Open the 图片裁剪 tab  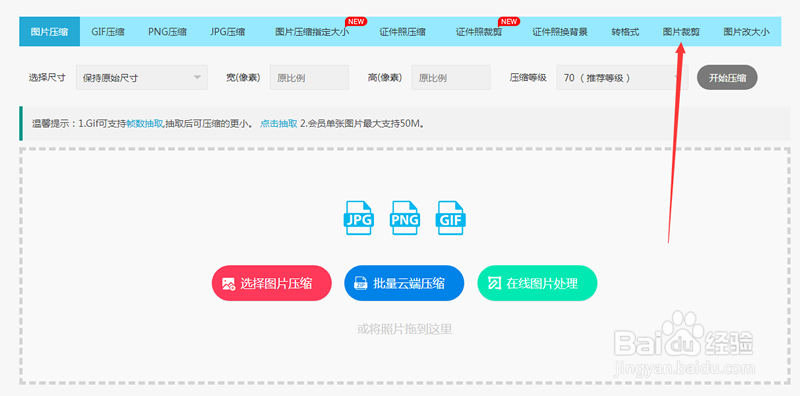[681, 32]
